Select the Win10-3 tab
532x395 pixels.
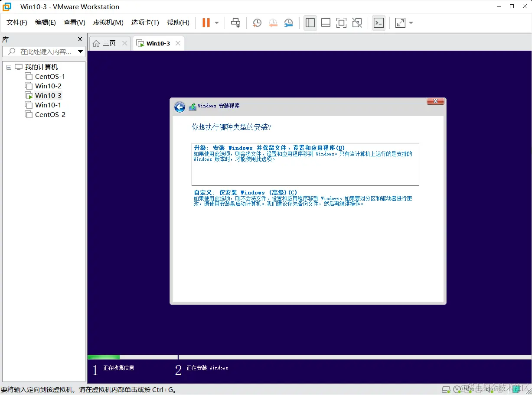158,43
